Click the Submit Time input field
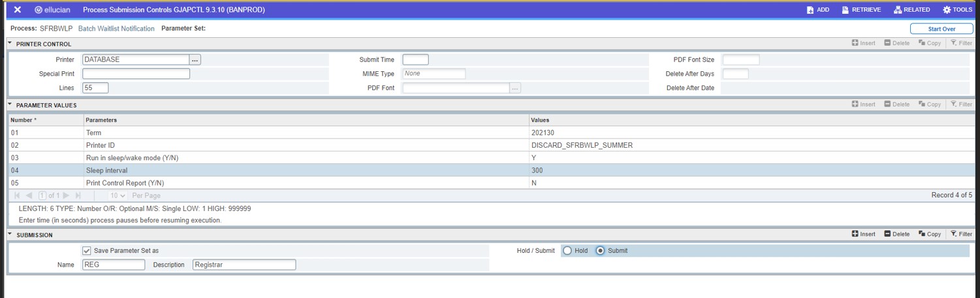The image size is (980, 298). [x=415, y=59]
